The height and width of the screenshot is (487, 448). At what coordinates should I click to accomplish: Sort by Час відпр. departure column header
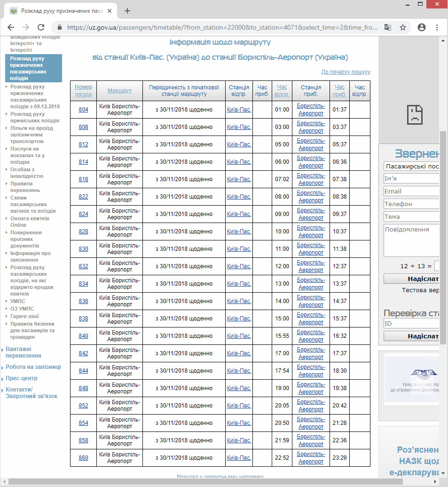(x=282, y=91)
